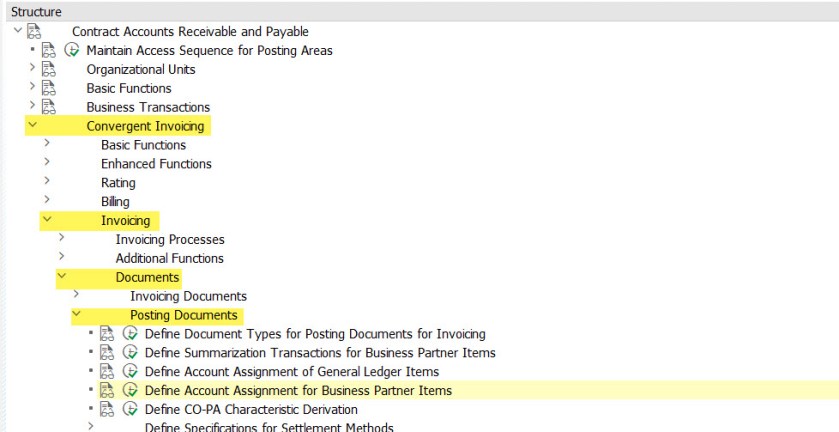839x432 pixels.
Task: Execute Define Account Assignment for Business Partner Items
Action: coord(130,391)
